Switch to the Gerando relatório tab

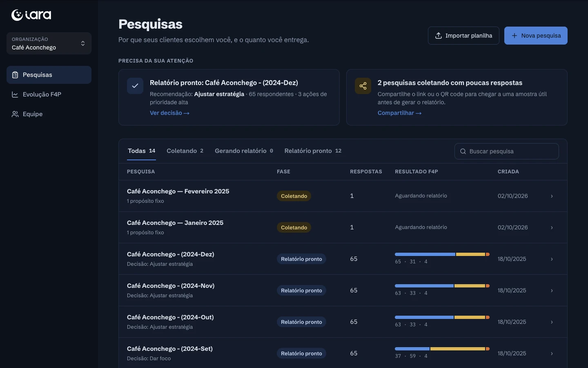(244, 151)
